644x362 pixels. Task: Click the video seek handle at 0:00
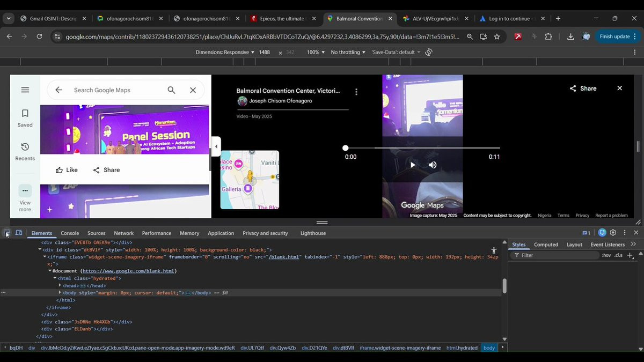346,148
